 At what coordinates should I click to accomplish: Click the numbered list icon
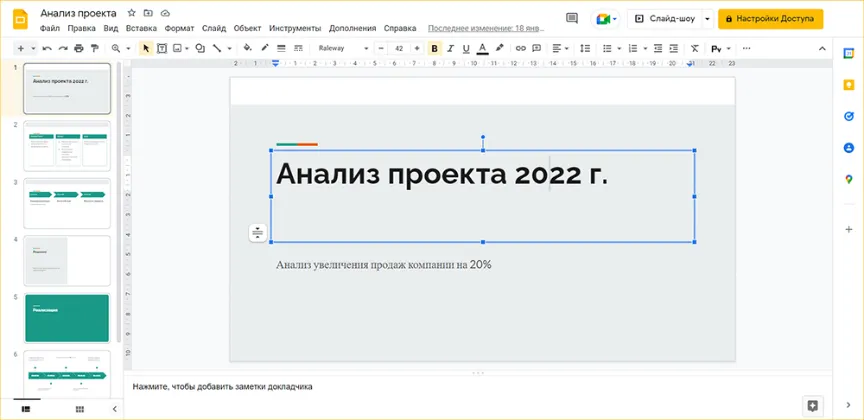(633, 49)
